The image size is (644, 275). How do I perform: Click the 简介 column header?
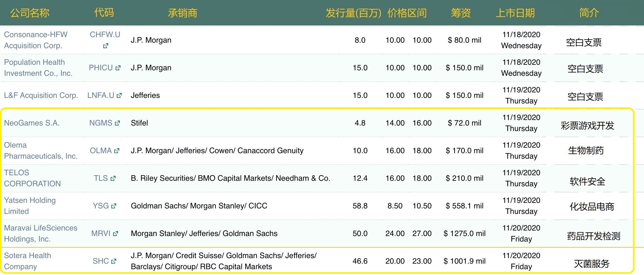(x=589, y=13)
